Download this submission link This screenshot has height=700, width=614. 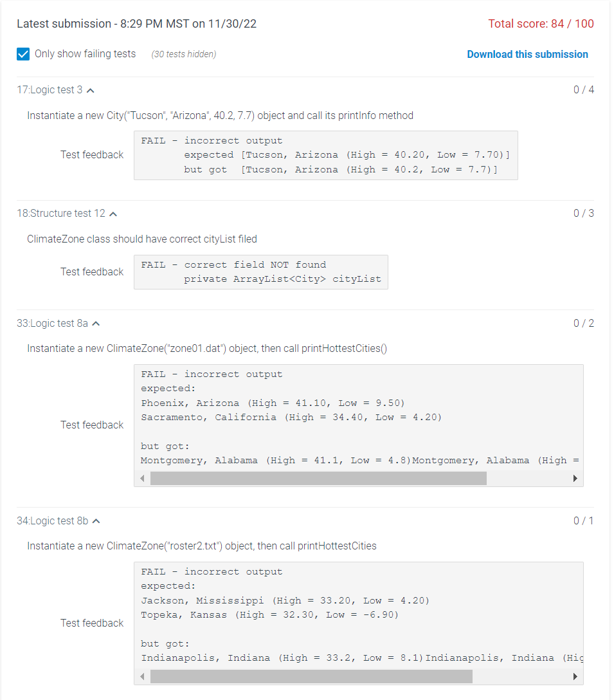click(527, 55)
